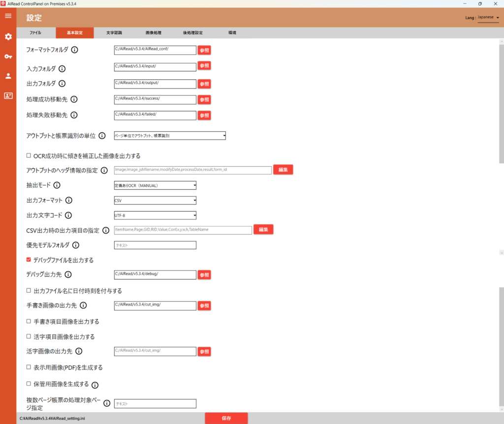Check 手書き項目画像を出力する

tap(29, 321)
